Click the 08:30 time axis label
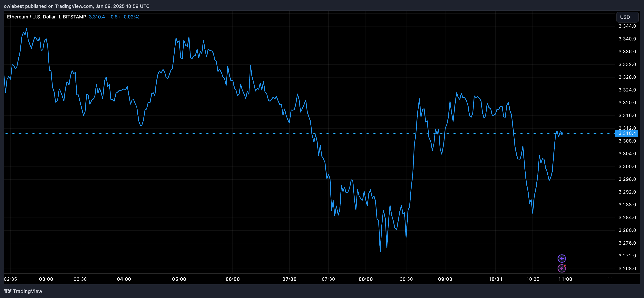The height and width of the screenshot is (298, 644). [406, 279]
